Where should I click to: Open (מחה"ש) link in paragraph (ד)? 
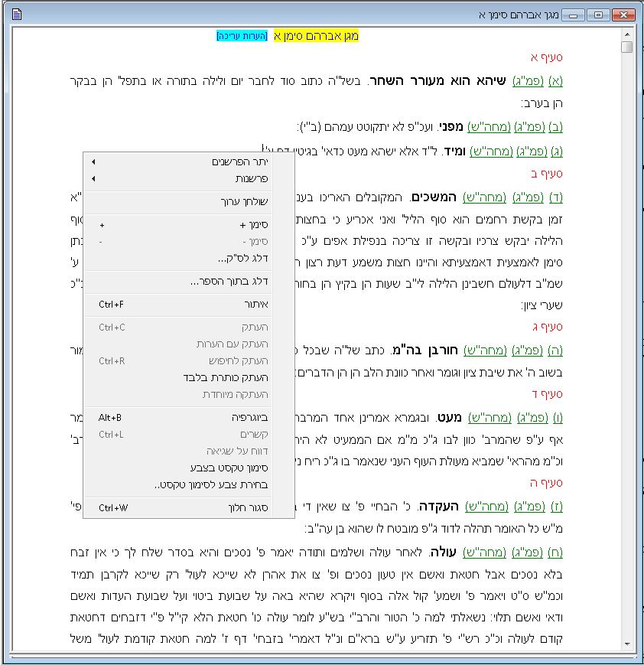pyautogui.click(x=484, y=197)
